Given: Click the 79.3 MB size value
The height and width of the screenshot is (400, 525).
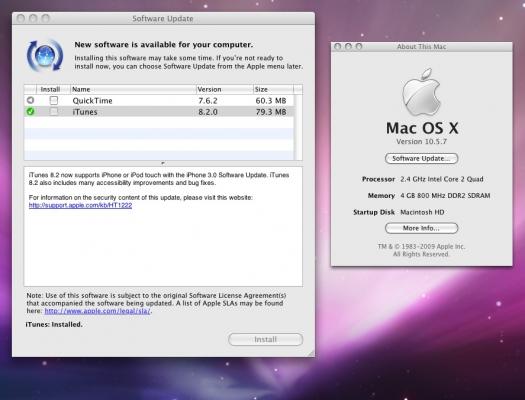Looking at the screenshot, I should click(x=271, y=112).
